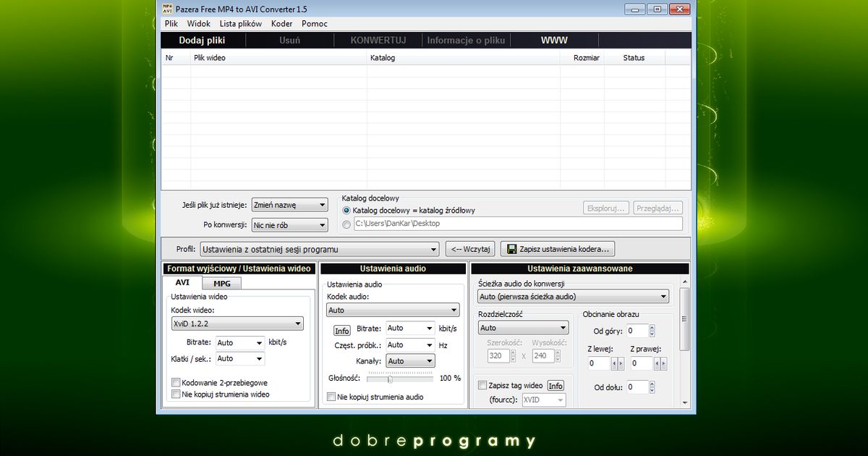The image size is (868, 456).
Task: Switch to the MPG tab
Action: 221,283
